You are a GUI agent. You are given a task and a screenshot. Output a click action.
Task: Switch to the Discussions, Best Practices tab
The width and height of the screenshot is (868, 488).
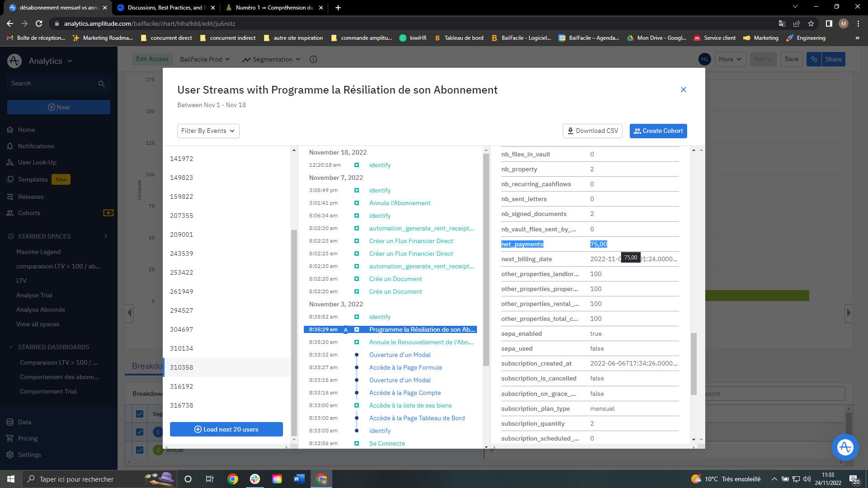165,8
